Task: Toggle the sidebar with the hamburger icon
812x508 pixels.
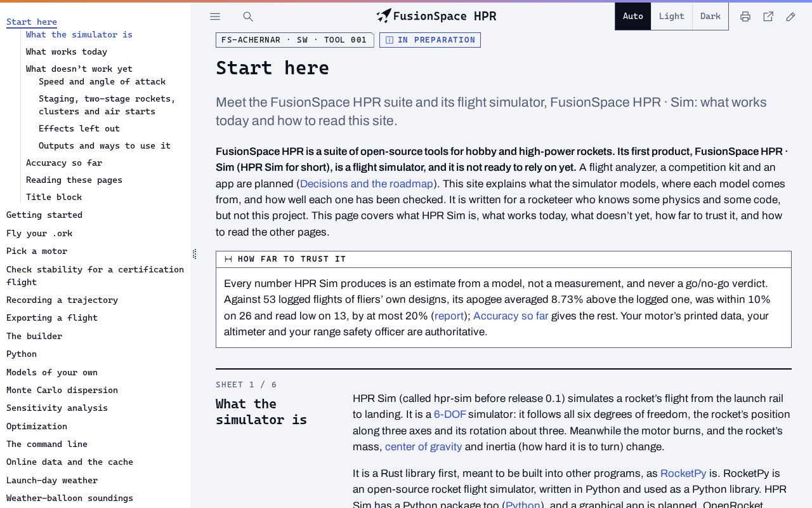Action: coord(215,17)
